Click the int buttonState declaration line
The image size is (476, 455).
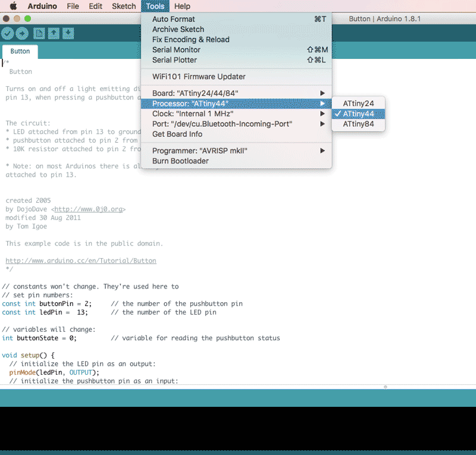(x=141, y=338)
